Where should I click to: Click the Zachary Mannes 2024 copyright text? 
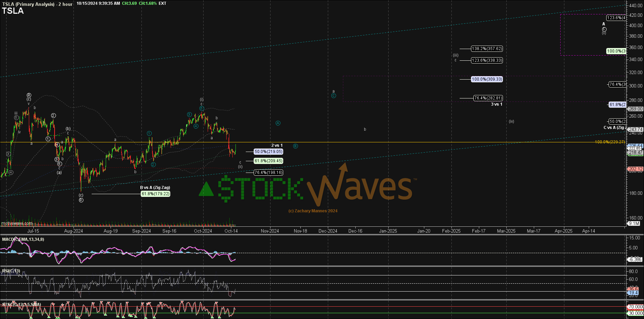[313, 211]
